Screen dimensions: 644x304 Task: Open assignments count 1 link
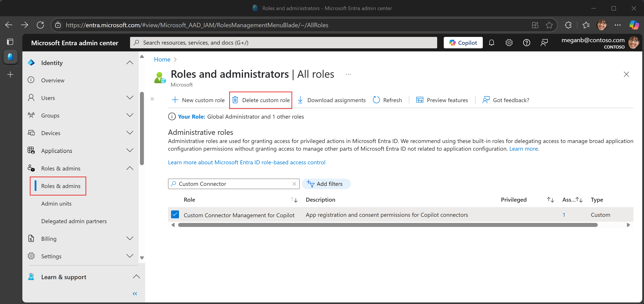[564, 215]
